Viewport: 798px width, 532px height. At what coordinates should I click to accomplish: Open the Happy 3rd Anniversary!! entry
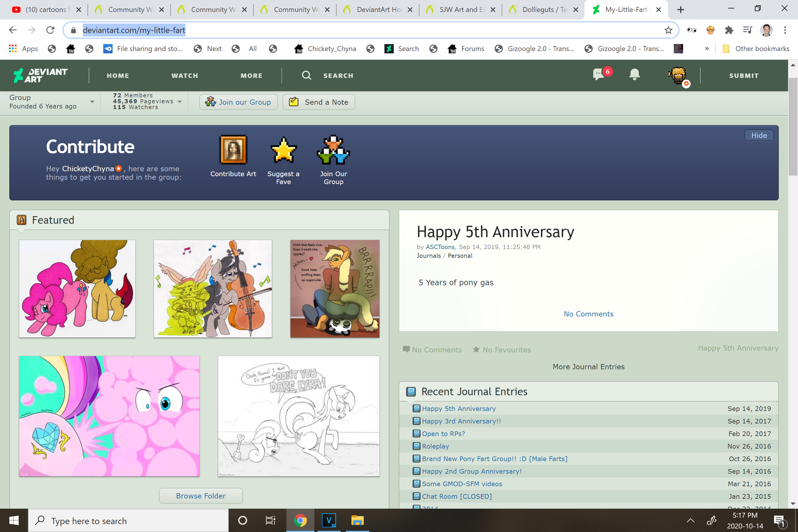click(x=461, y=421)
